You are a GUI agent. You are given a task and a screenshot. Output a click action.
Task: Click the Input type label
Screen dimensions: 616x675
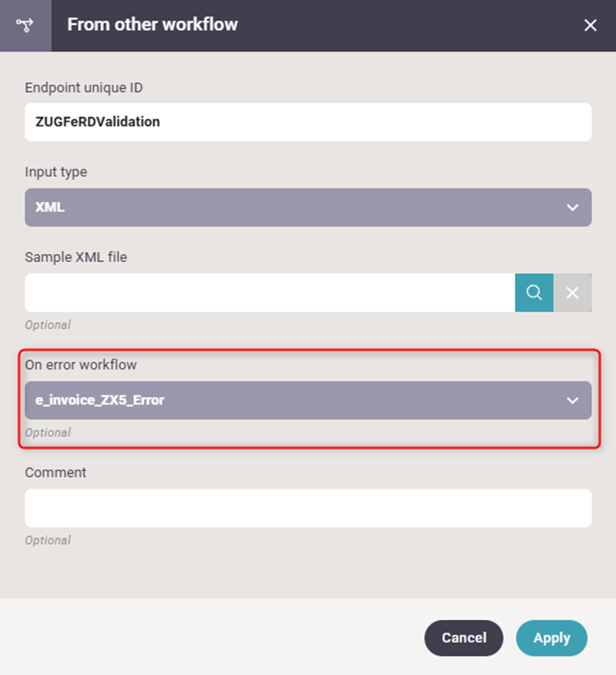(x=56, y=172)
